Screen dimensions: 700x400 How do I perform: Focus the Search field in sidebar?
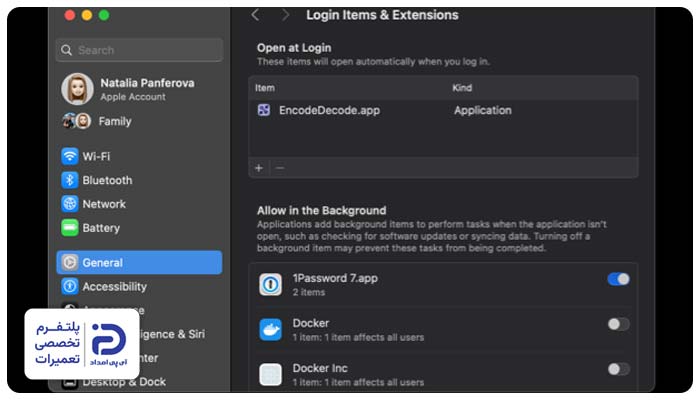pyautogui.click(x=139, y=50)
